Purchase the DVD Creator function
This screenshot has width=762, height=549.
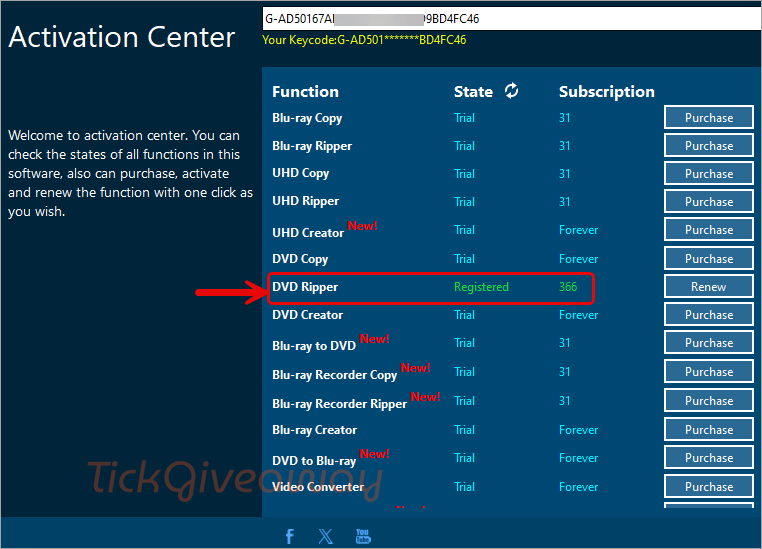(709, 315)
